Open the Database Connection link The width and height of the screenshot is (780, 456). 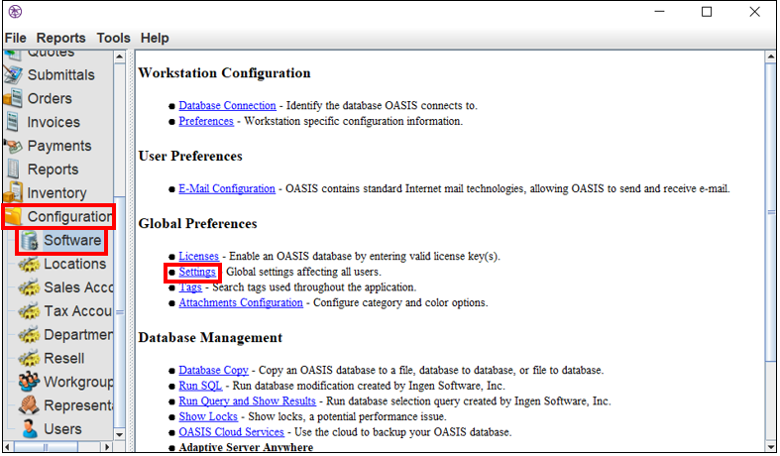pos(227,105)
